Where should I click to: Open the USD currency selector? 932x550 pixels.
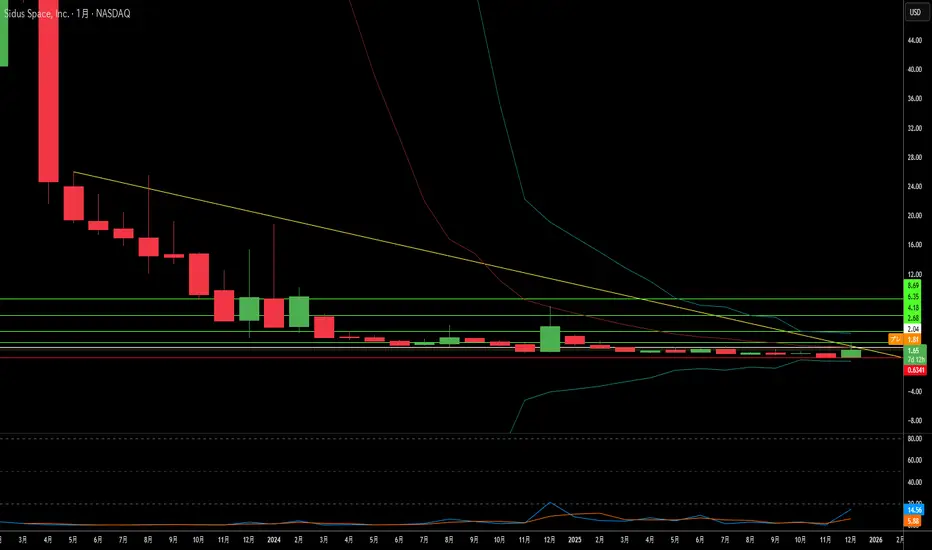(x=915, y=12)
